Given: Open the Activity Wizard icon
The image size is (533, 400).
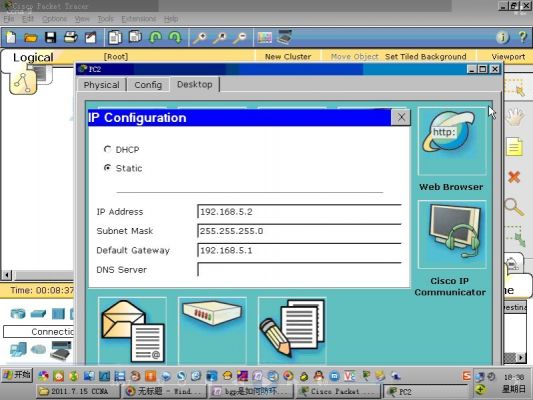Looking at the screenshot, I should tap(90, 37).
